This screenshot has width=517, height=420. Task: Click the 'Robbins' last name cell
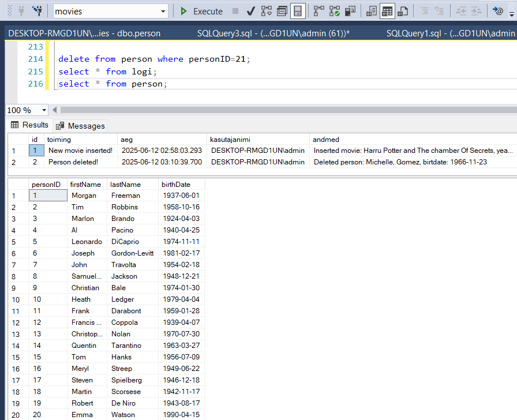(133, 207)
